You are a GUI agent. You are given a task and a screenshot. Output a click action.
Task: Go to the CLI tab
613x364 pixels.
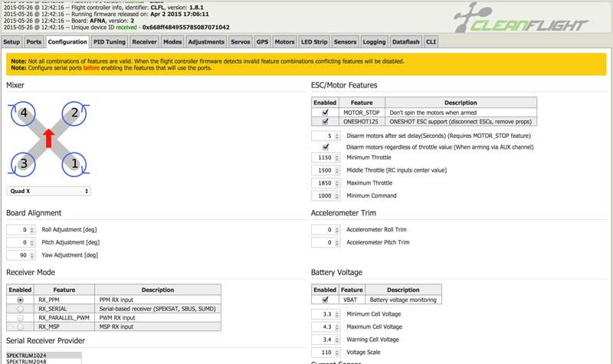click(431, 41)
